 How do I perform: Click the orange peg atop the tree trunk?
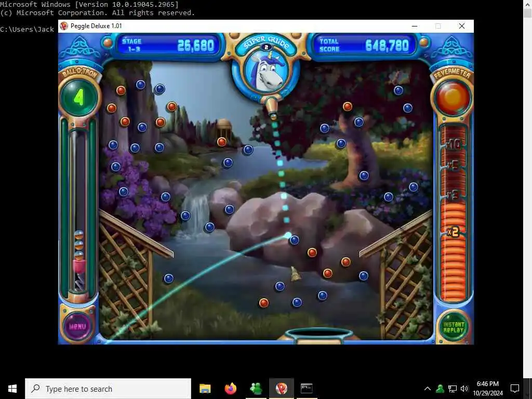[x=347, y=107]
